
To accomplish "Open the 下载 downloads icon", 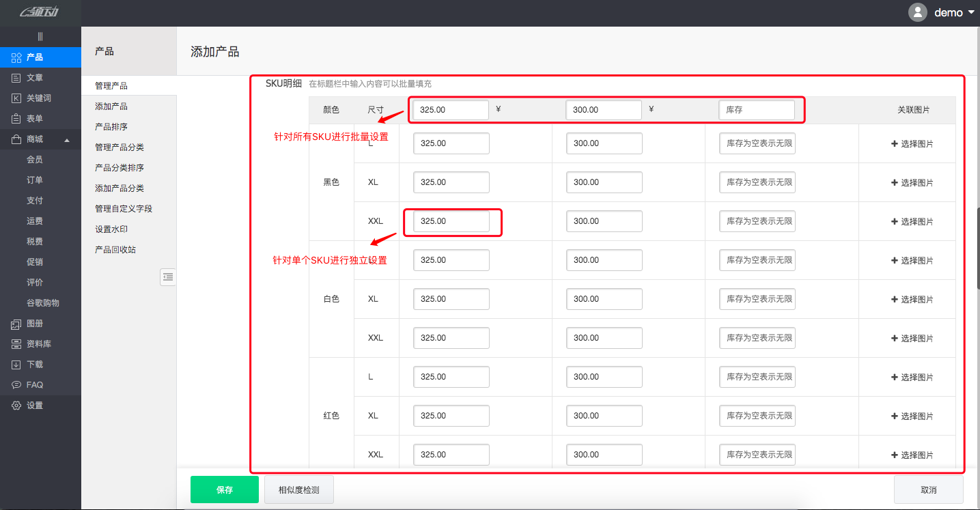I will tap(15, 364).
